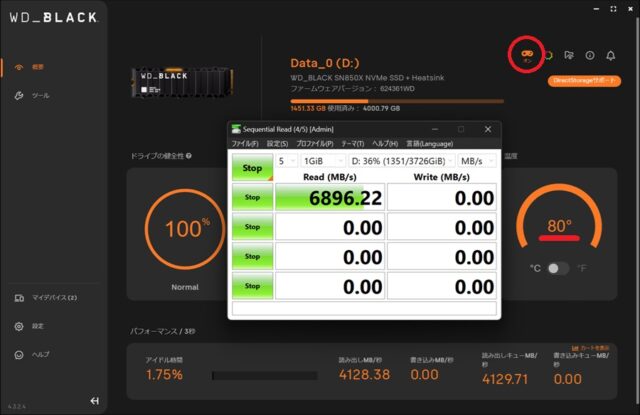This screenshot has height=415, width=640.
Task: Minimize the CrystalDiskMark window
Action: tap(435, 129)
